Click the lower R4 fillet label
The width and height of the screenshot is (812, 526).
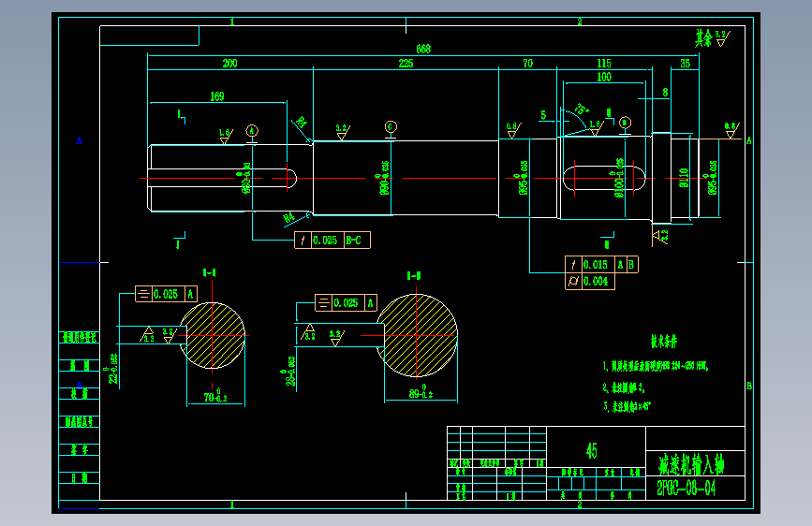click(x=288, y=217)
